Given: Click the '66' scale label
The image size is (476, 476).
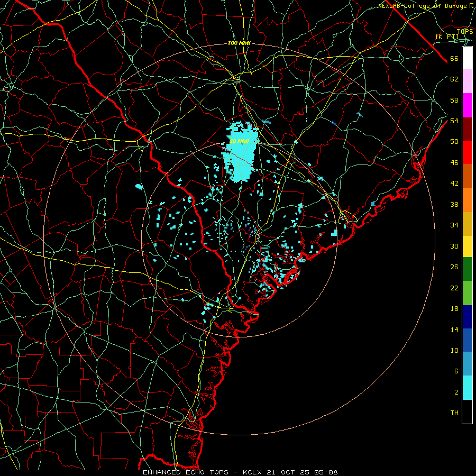Looking at the screenshot, I should click(454, 59).
